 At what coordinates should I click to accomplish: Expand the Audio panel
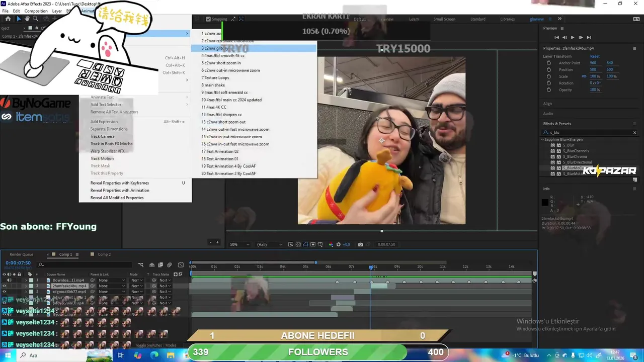pyautogui.click(x=548, y=114)
